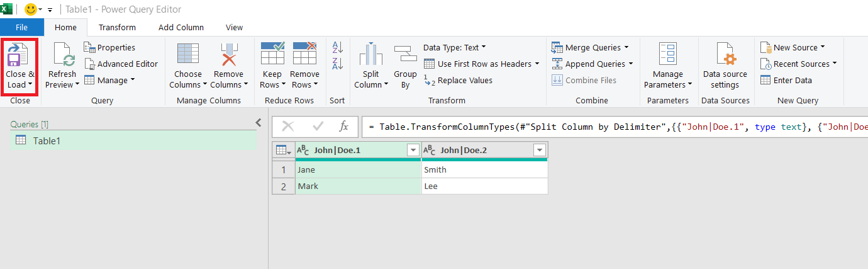This screenshot has height=269, width=868.
Task: Collapse the Queries pane with the chevron
Action: [x=259, y=123]
